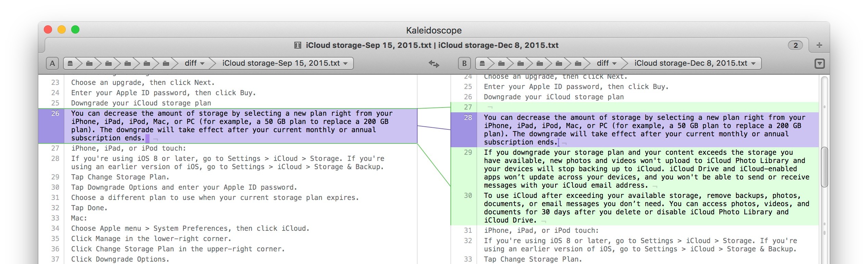Click the green zoom window button

pyautogui.click(x=75, y=30)
